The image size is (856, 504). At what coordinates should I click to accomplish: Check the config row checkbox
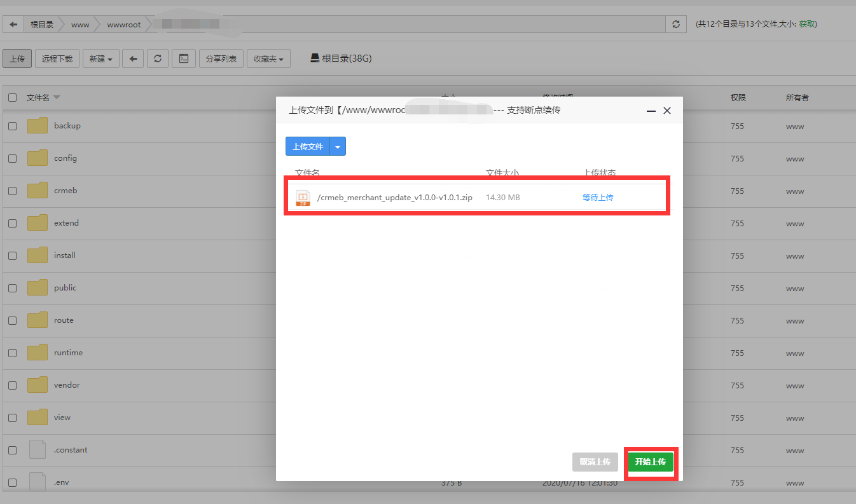(x=12, y=158)
